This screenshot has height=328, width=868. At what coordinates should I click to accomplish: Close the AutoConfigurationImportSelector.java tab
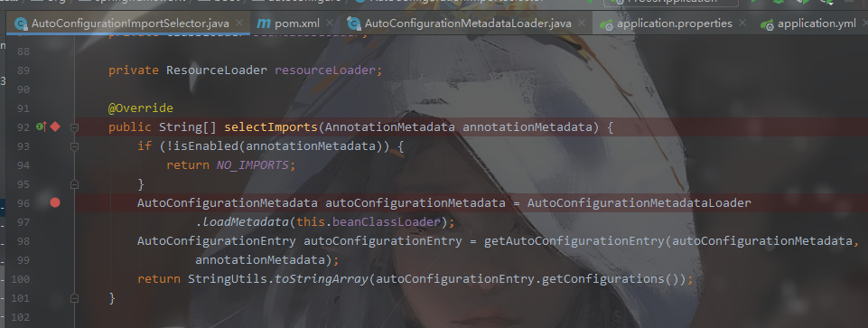click(239, 23)
